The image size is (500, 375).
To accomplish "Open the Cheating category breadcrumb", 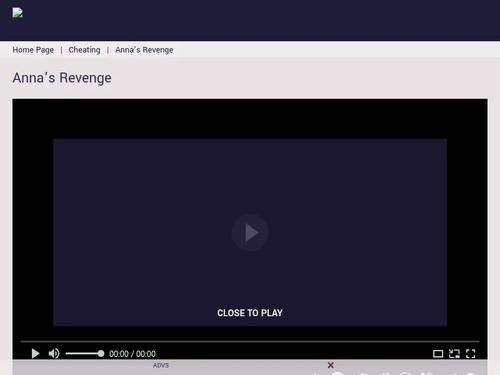I will coord(84,50).
